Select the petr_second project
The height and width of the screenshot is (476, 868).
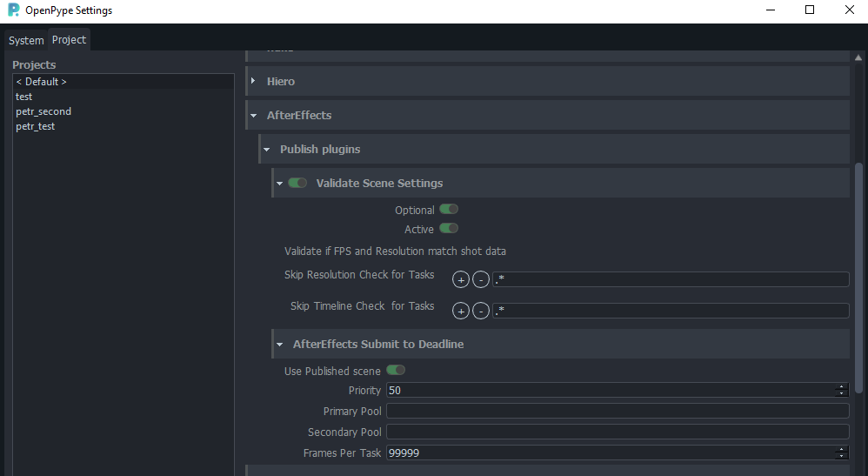pos(124,111)
